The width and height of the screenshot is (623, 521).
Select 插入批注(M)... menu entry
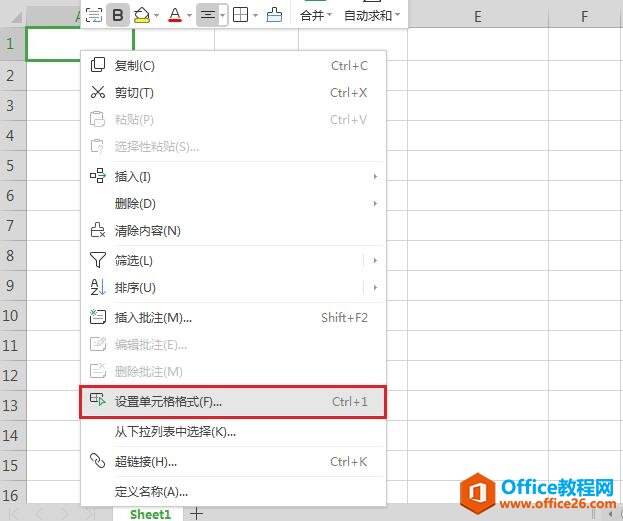tap(233, 317)
